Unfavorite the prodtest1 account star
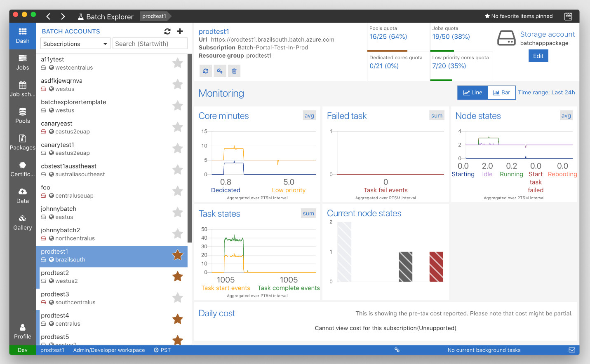Image resolution: width=590 pixels, height=364 pixels. 178,255
